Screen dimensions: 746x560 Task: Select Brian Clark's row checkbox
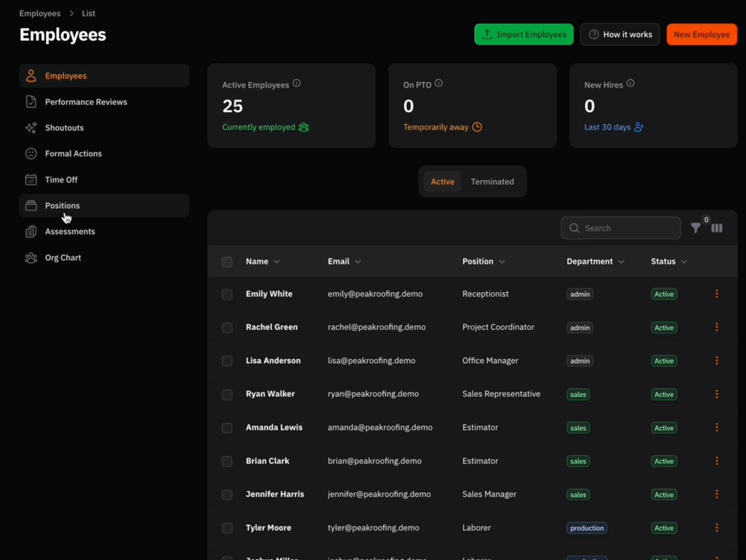[227, 461]
